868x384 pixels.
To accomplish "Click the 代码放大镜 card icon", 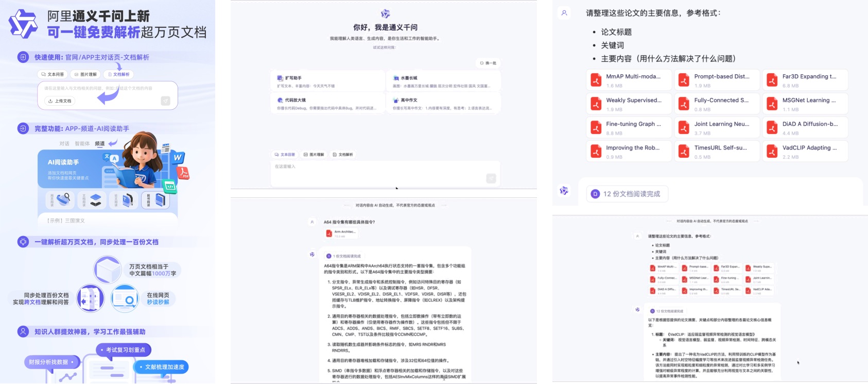I will (x=281, y=100).
